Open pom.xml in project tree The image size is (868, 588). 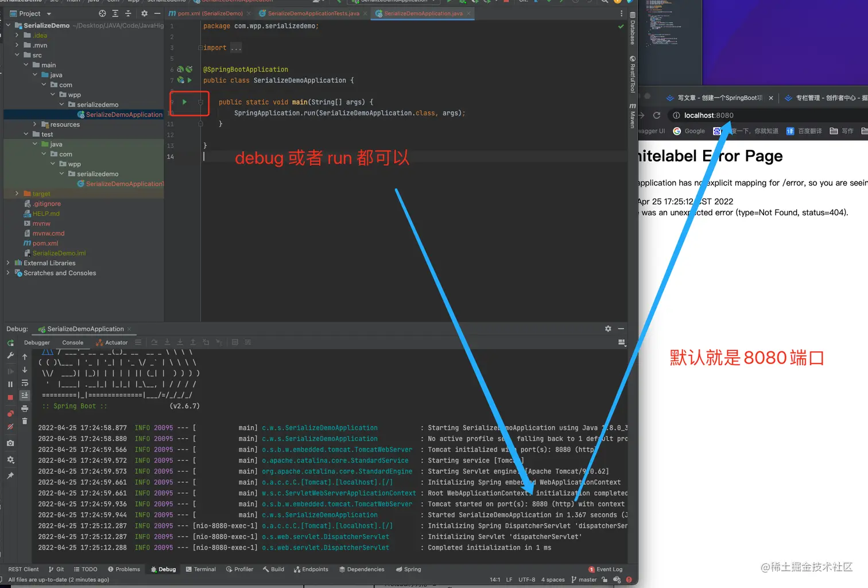41,243
